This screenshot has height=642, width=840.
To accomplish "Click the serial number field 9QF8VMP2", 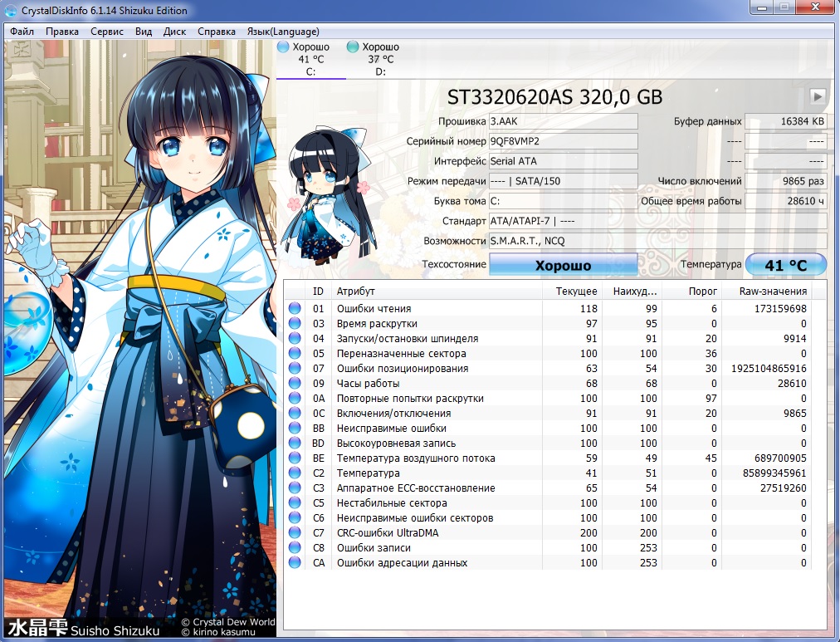I will pos(562,141).
